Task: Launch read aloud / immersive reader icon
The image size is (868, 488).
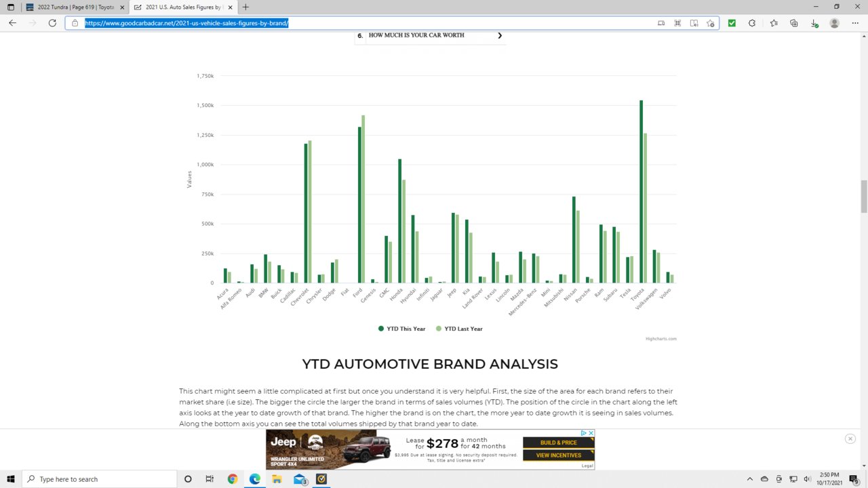Action: click(x=694, y=23)
